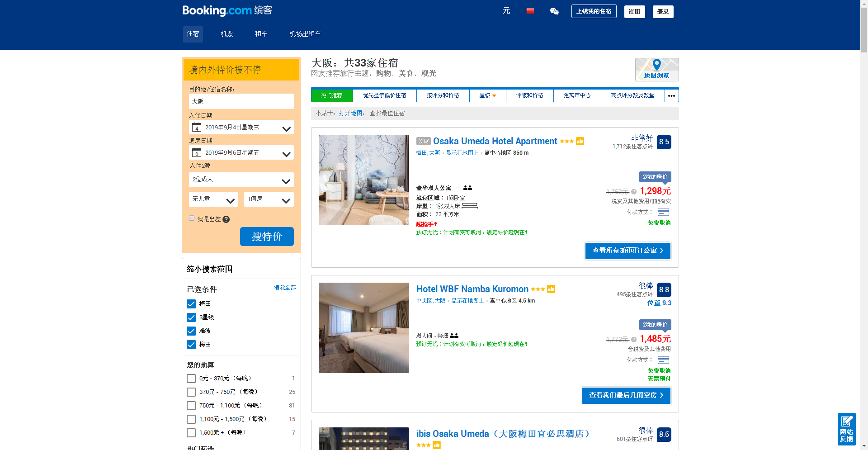Open Hotel WBF Namba Kuromon room photo
The image size is (868, 450).
[x=364, y=328]
